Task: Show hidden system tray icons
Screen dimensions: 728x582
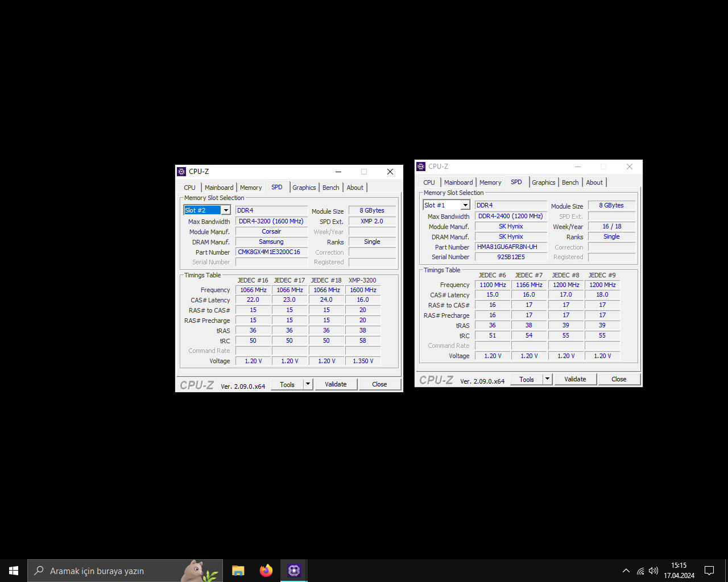Action: tap(626, 571)
